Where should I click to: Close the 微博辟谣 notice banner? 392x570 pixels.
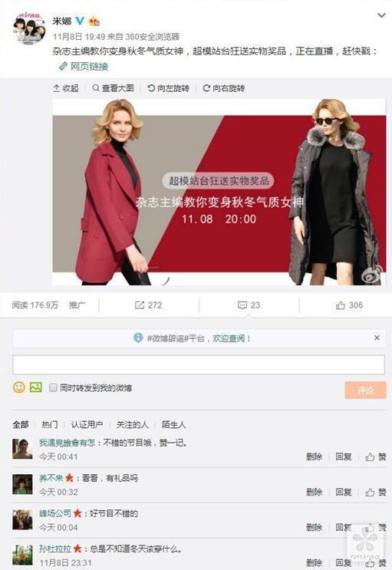(377, 338)
